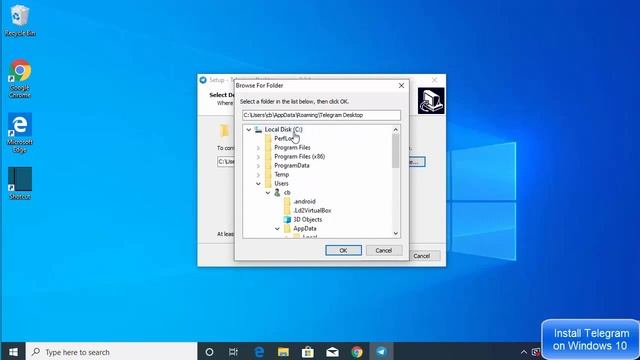Select the .android folder
The height and width of the screenshot is (360, 640).
click(304, 201)
